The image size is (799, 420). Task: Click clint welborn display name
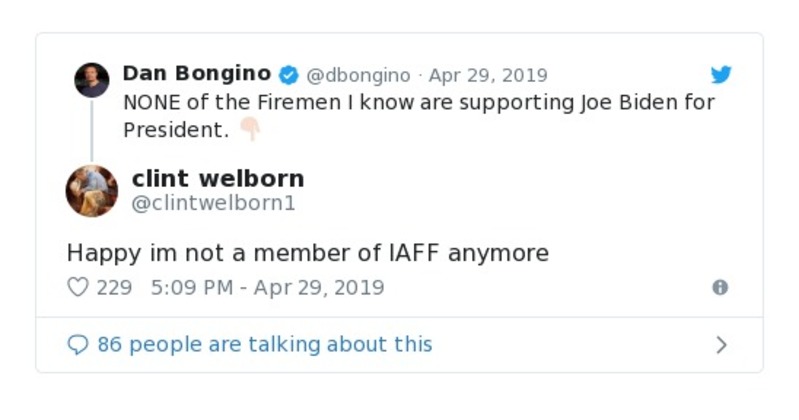click(x=218, y=179)
